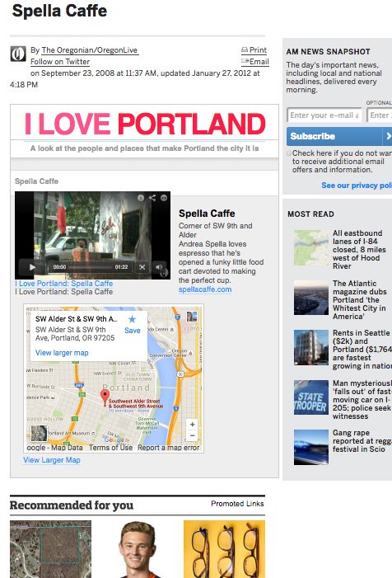Open The Atlantic 'Whitest City' story
This screenshot has width=392, height=578.
tap(360, 299)
